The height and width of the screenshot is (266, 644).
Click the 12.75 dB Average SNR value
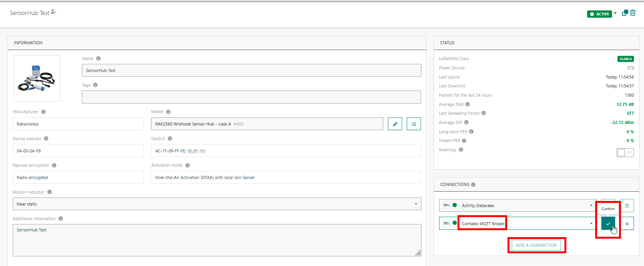(625, 104)
